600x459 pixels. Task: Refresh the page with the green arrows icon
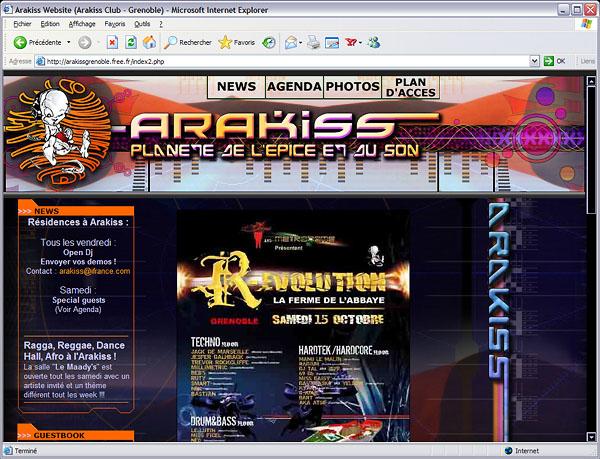131,42
